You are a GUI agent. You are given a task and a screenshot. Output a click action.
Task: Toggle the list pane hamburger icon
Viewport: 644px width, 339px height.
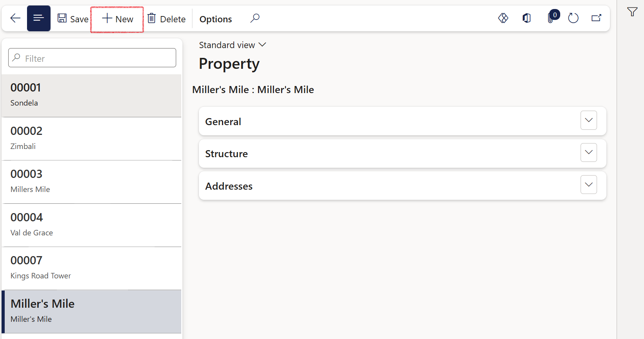coord(38,18)
